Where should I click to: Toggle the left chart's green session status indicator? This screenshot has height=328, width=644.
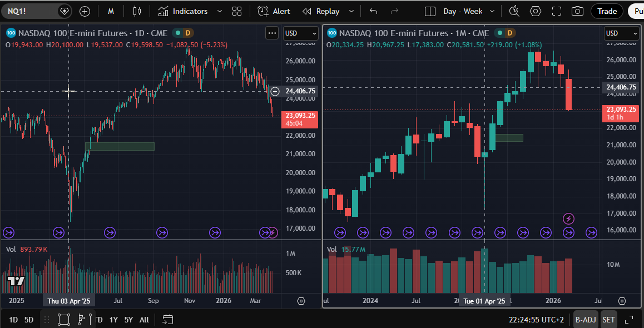pos(177,33)
